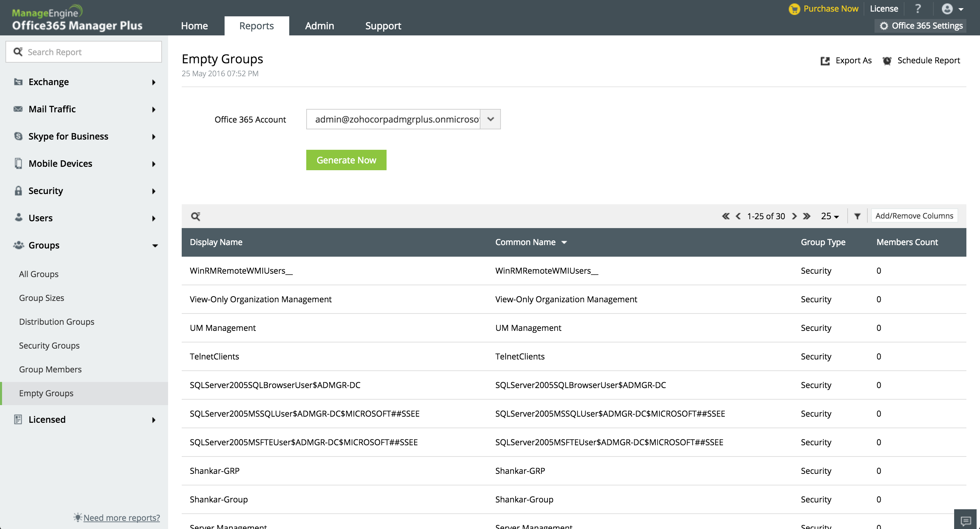This screenshot has width=980, height=529.
Task: Open the filter funnel icon
Action: (x=857, y=216)
